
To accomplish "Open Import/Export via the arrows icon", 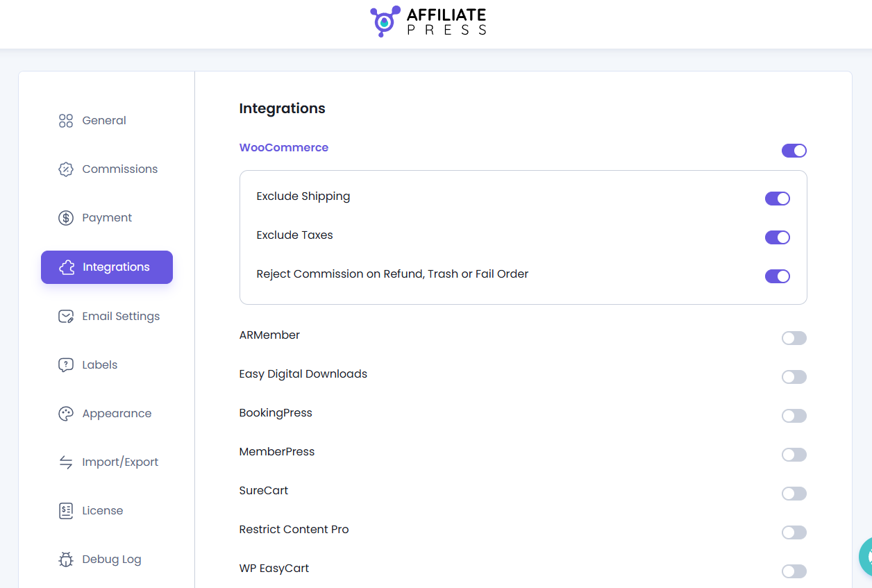I will click(x=65, y=462).
